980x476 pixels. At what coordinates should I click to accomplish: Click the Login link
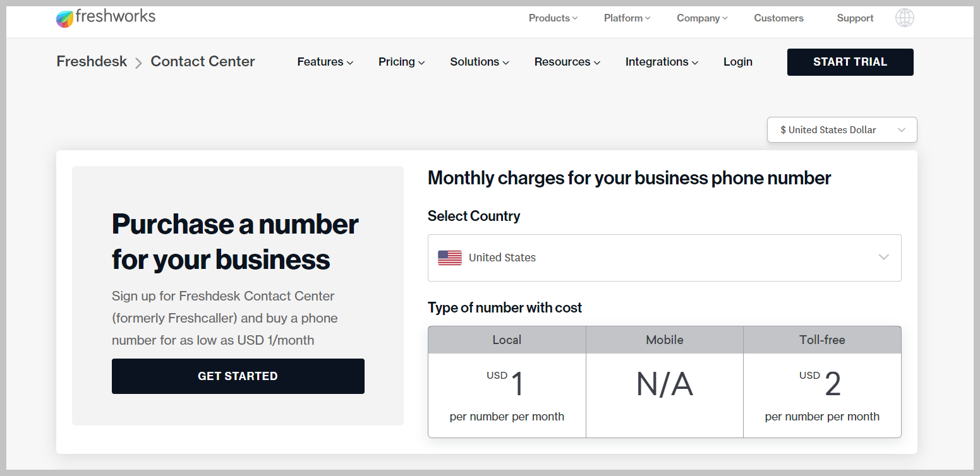(x=737, y=62)
